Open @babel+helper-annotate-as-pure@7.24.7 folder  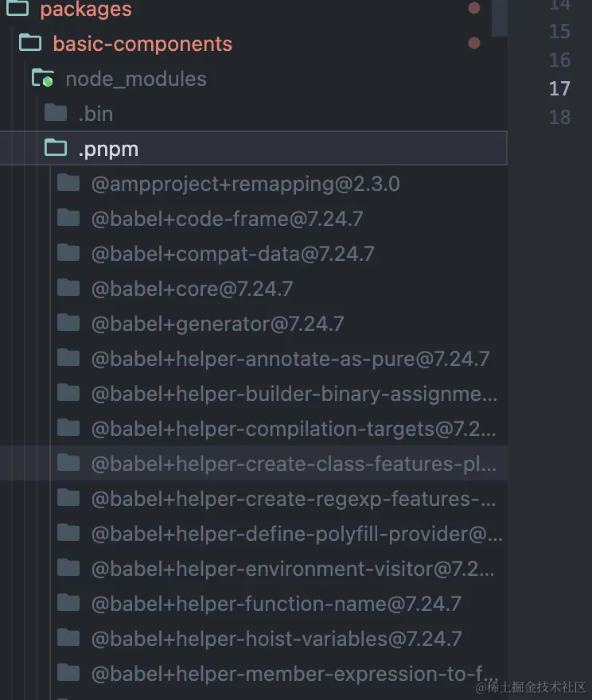[290, 359]
